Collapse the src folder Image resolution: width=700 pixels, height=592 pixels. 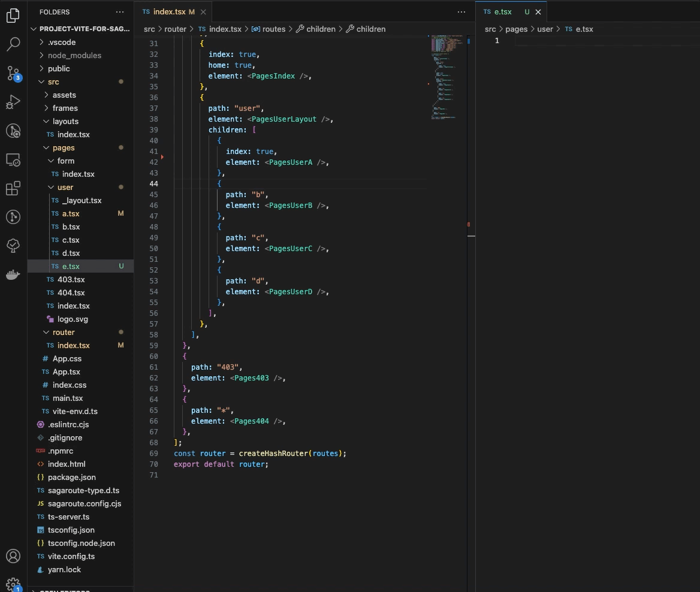click(x=80, y=81)
